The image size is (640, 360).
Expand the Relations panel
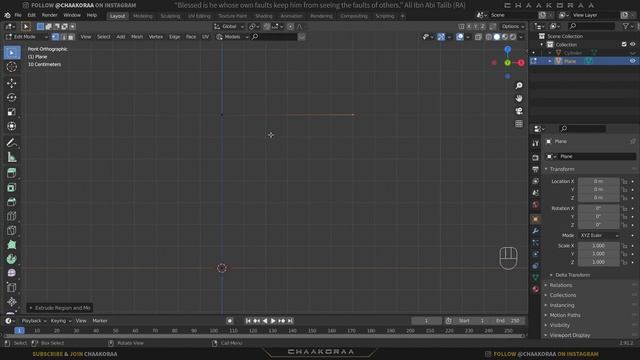coord(560,285)
